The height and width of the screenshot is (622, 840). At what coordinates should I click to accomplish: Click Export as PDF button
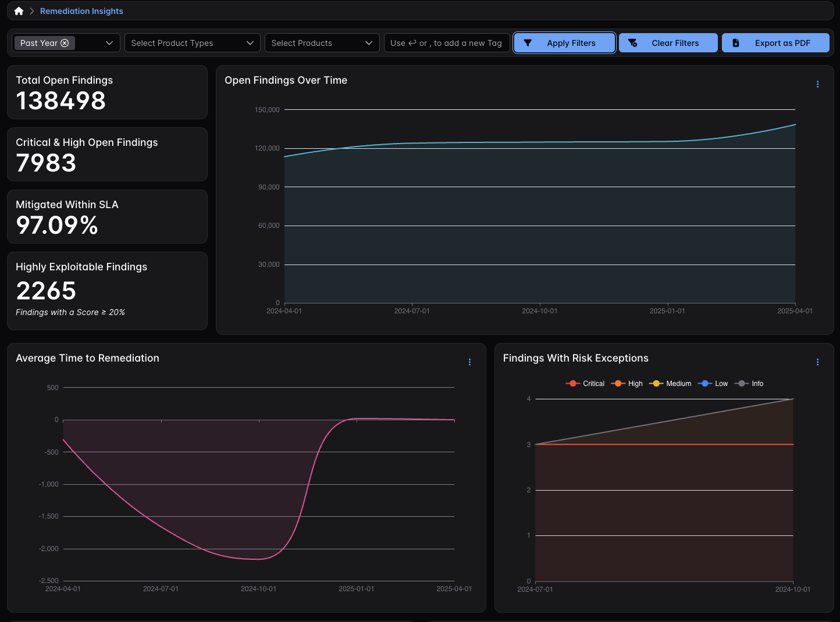tap(775, 43)
